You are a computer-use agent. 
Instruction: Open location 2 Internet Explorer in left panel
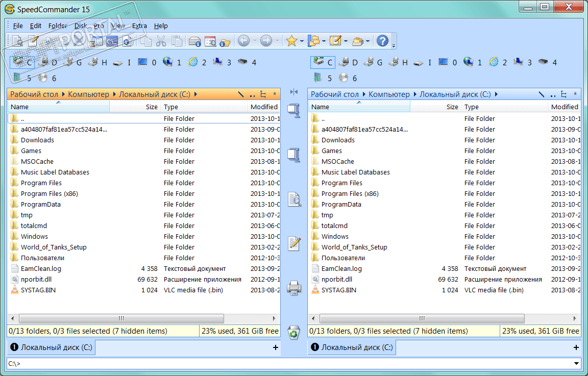(x=198, y=62)
